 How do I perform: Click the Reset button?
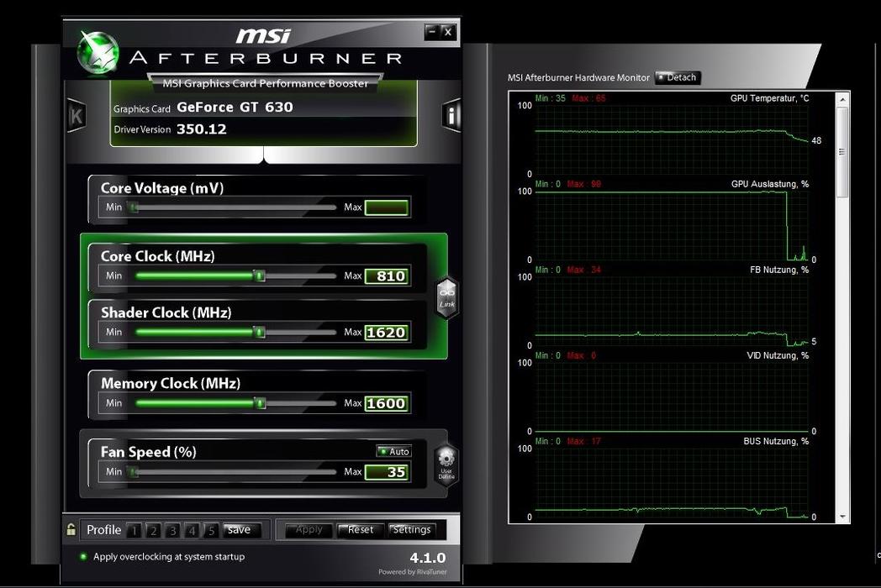tap(360, 529)
